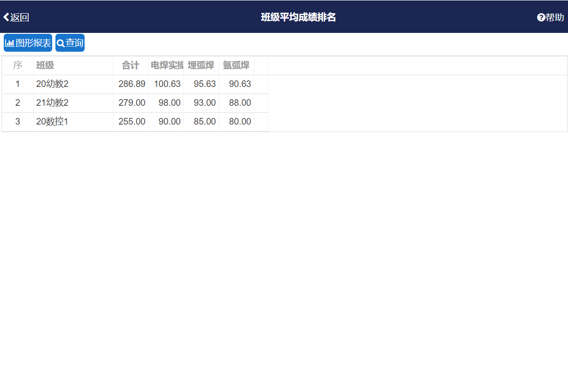Click rank number 3 cell

coord(18,122)
